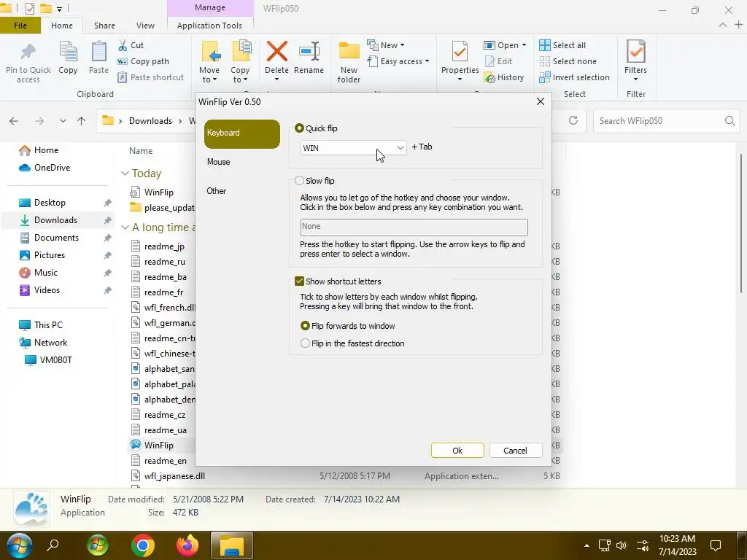The image size is (747, 560).
Task: Select the Keyboard tab in WinFlip
Action: [242, 134]
